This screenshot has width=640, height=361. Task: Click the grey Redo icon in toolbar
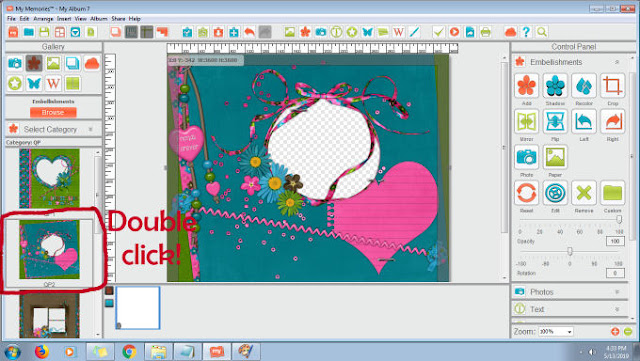click(x=265, y=32)
